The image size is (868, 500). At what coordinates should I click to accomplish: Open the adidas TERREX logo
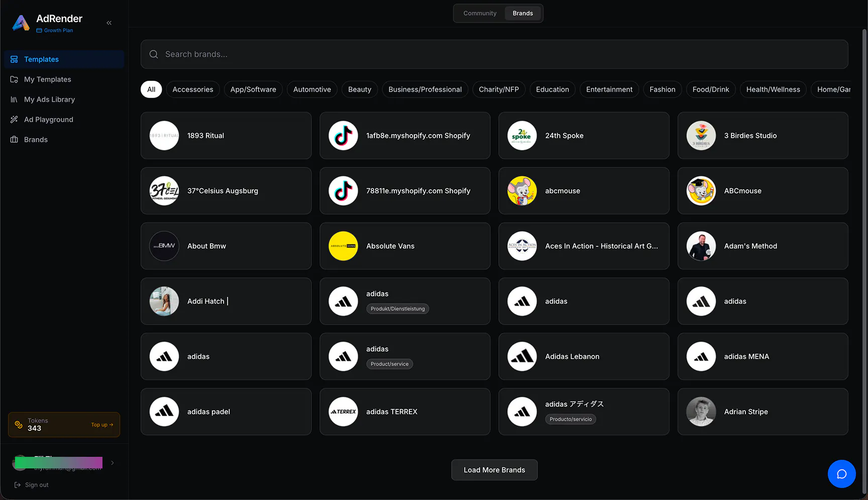[343, 412]
